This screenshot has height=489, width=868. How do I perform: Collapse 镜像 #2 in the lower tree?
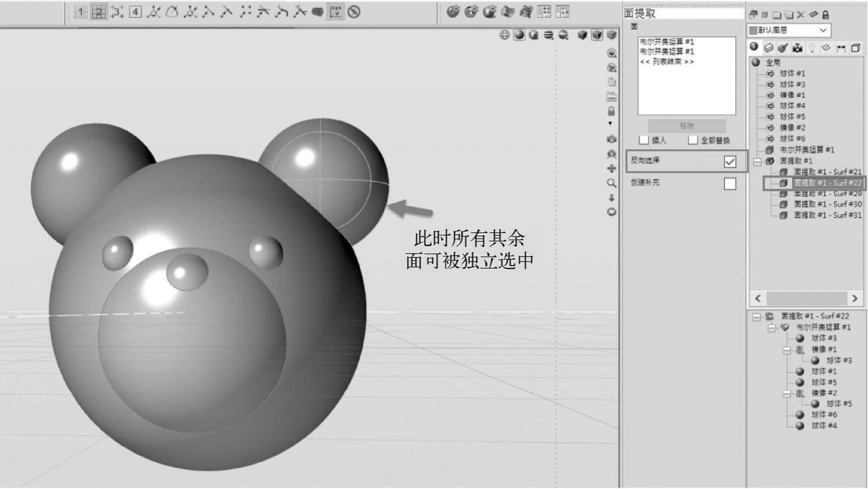click(786, 394)
